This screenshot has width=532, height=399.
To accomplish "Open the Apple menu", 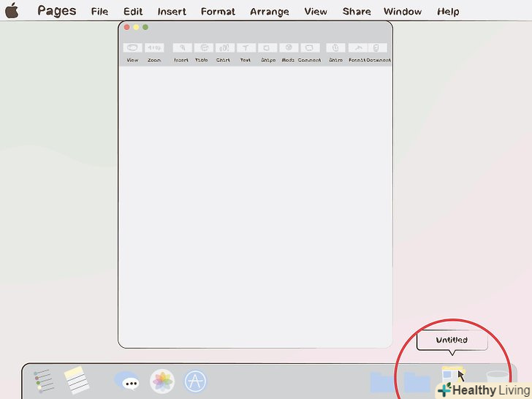I will [12, 10].
